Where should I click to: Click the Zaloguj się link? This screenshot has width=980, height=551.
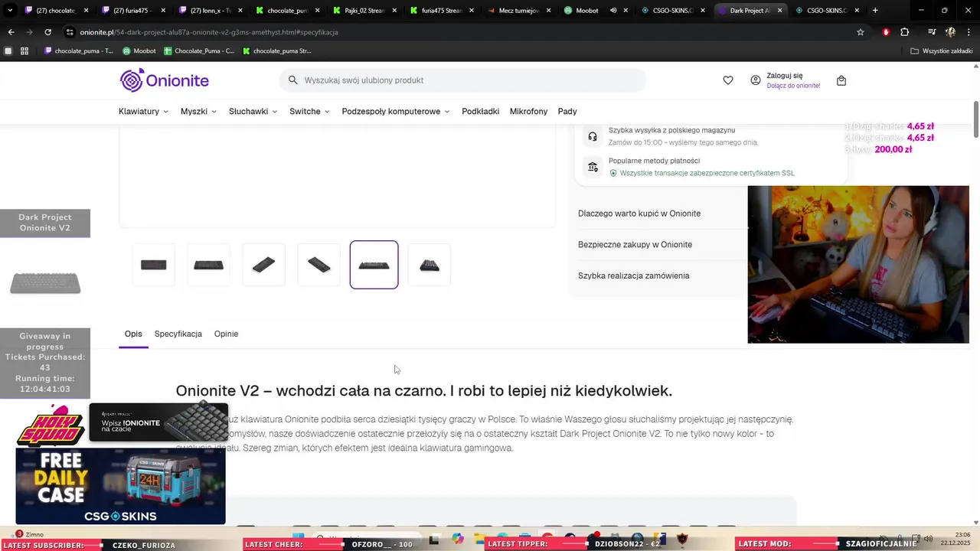[785, 76]
